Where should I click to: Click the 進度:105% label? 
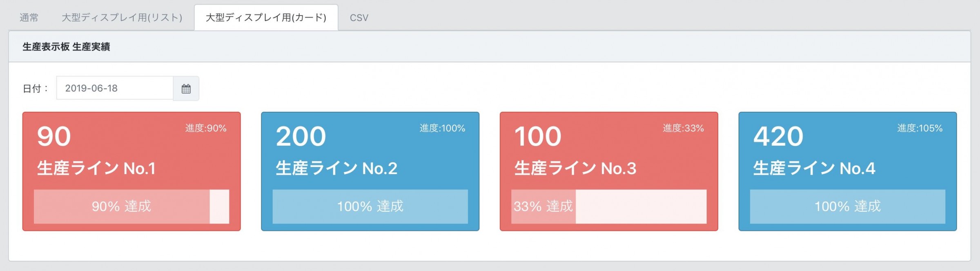click(920, 128)
